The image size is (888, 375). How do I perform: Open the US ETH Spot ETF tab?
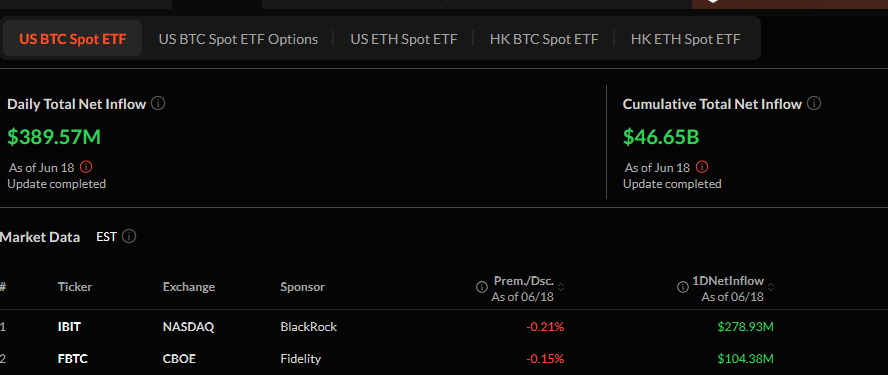[x=403, y=39]
